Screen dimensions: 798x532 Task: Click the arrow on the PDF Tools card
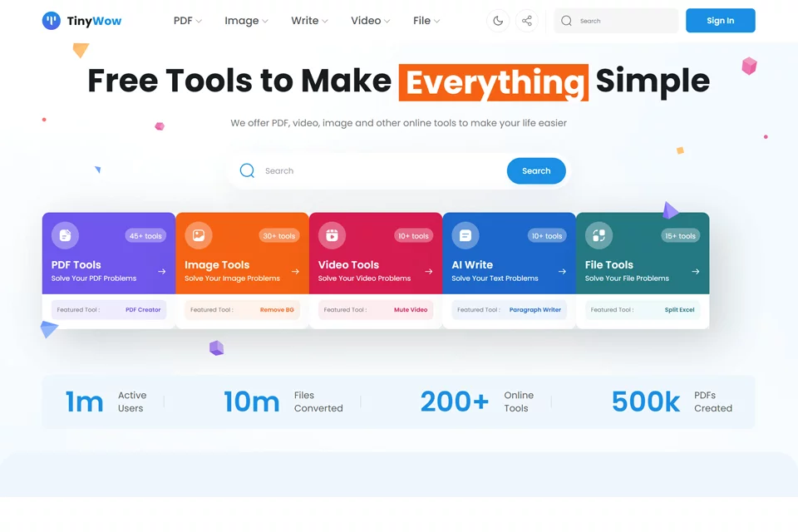click(x=162, y=272)
